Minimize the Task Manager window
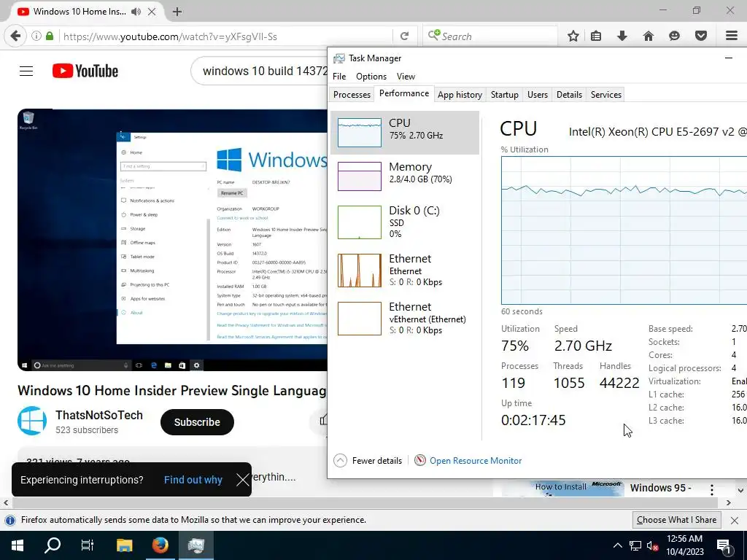Screen dimensions: 747x560 point(729,58)
